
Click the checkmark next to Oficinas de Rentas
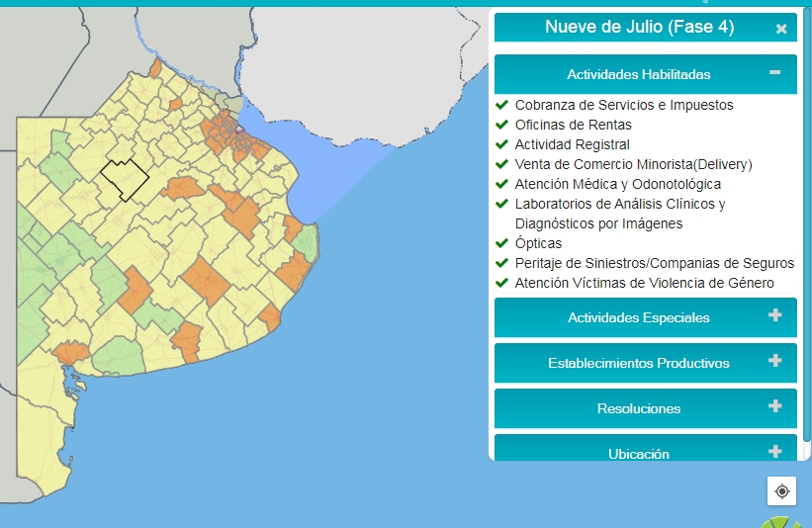[x=501, y=125]
